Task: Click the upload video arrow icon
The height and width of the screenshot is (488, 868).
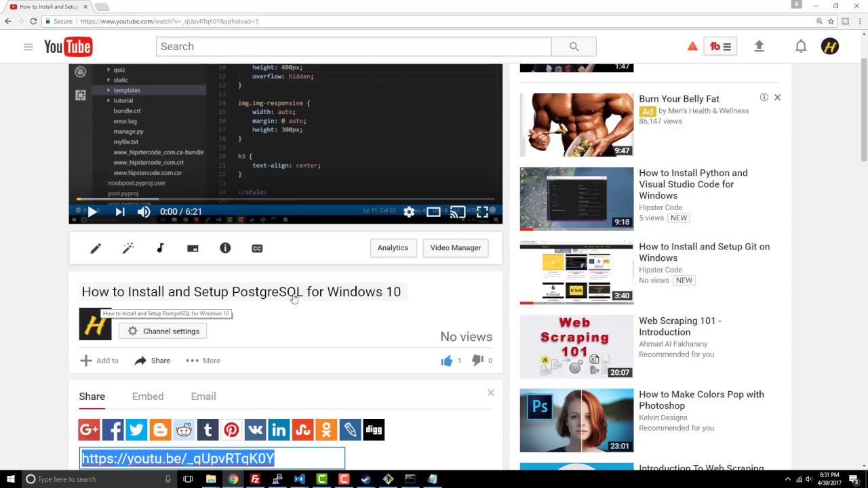Action: 759,46
